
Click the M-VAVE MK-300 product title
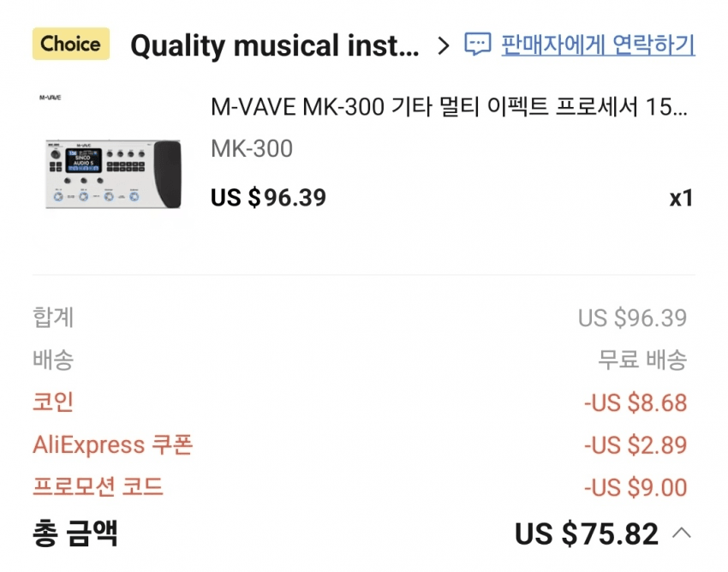(448, 108)
